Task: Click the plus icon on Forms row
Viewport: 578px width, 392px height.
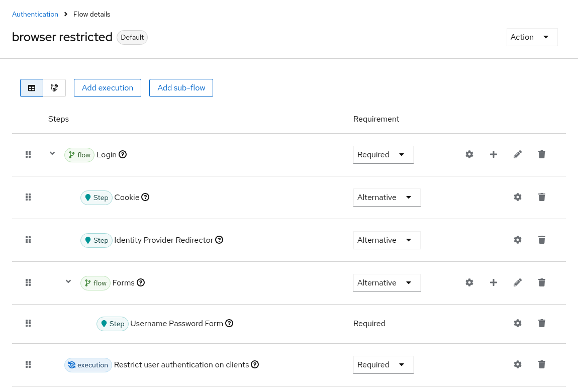Action: 494,282
